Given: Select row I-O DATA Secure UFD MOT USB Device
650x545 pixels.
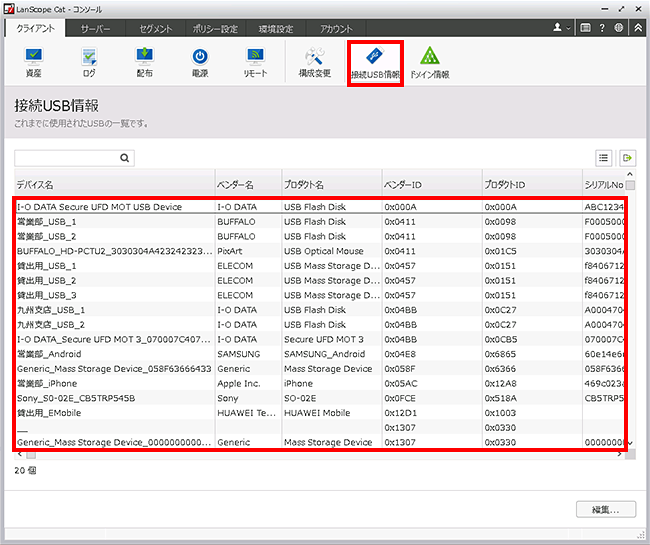Looking at the screenshot, I should coord(320,207).
